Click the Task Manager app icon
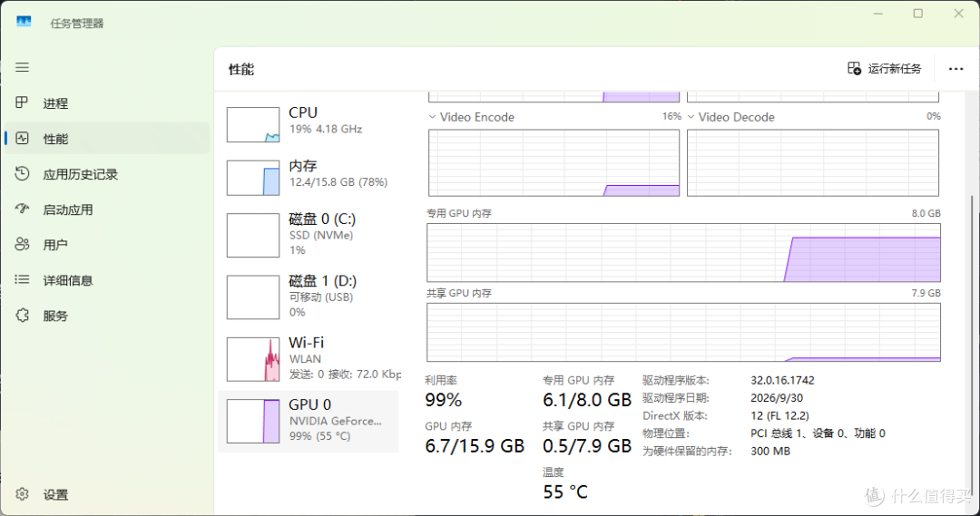 pyautogui.click(x=24, y=22)
